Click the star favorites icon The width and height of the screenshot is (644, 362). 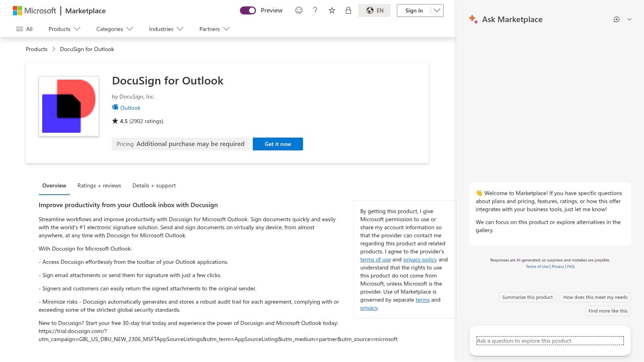332,10
